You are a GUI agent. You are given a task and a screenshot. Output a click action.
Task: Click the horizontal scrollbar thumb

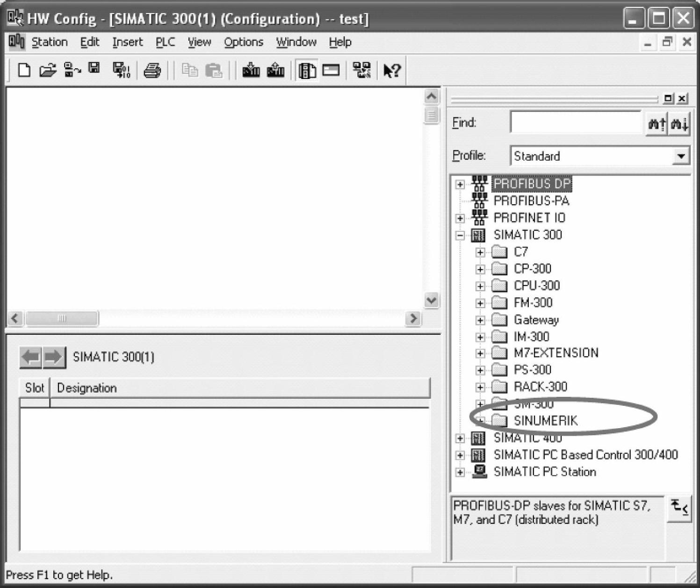(x=62, y=318)
